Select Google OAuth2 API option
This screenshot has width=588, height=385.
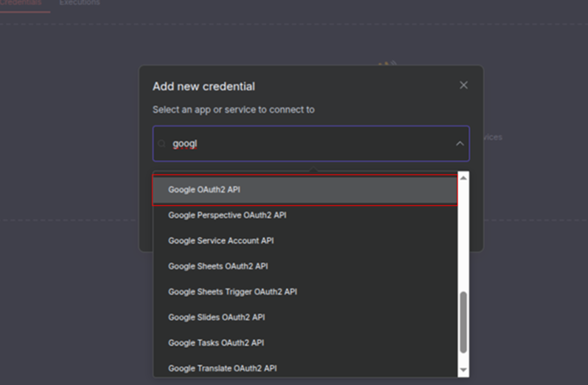[x=305, y=190]
